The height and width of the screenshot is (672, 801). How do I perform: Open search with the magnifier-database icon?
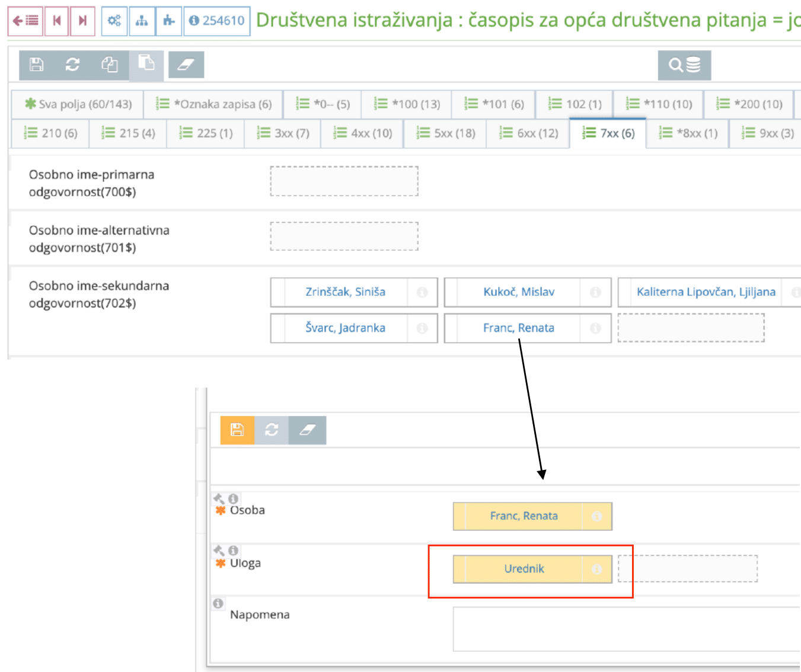click(x=685, y=65)
